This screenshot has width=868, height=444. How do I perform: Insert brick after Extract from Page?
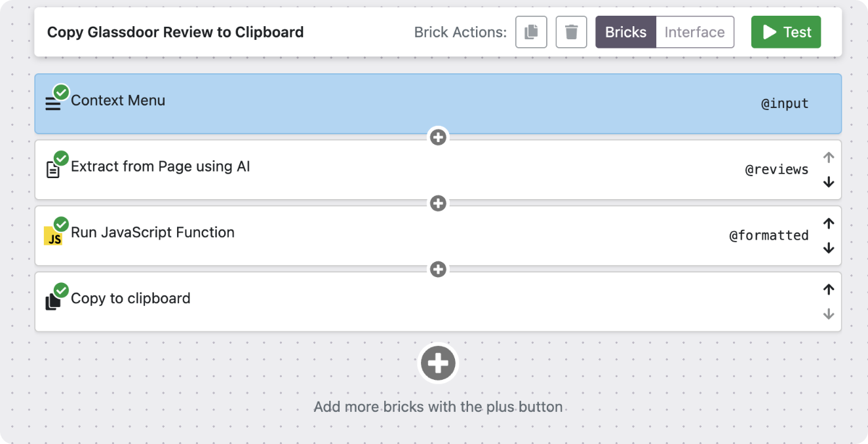point(438,203)
